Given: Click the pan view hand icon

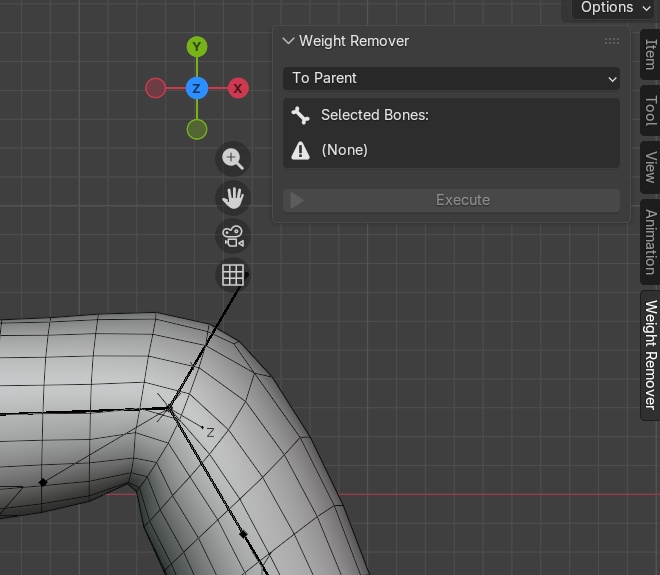Looking at the screenshot, I should [233, 197].
